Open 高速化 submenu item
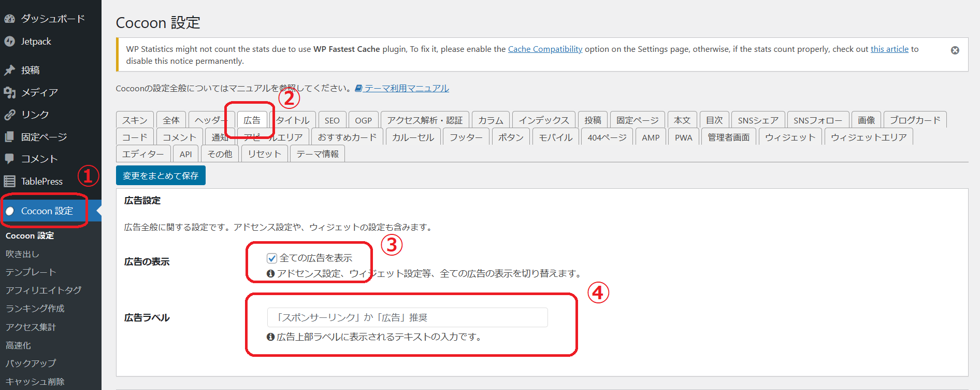The height and width of the screenshot is (390, 980). pos(18,345)
